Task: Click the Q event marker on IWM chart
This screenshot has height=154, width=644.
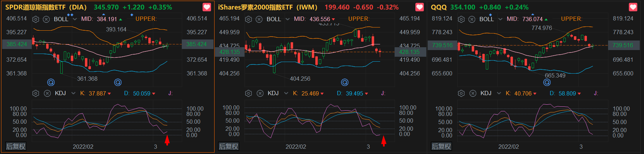Action: [x=345, y=82]
